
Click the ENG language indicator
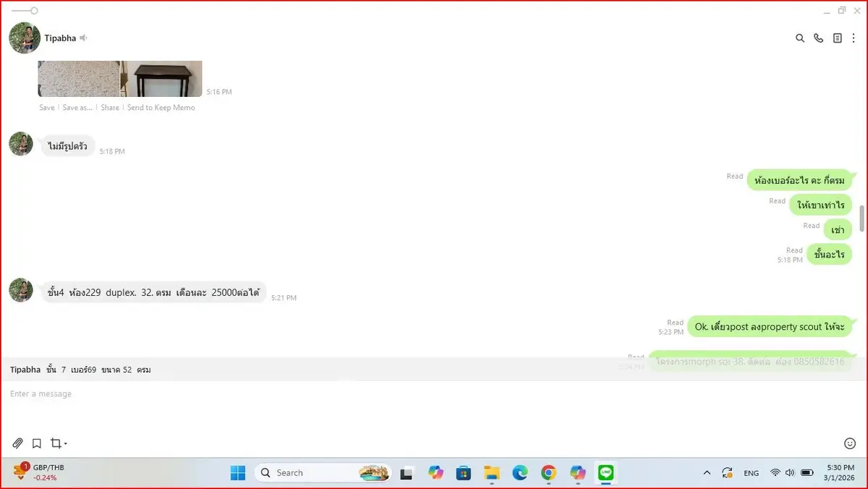point(751,473)
